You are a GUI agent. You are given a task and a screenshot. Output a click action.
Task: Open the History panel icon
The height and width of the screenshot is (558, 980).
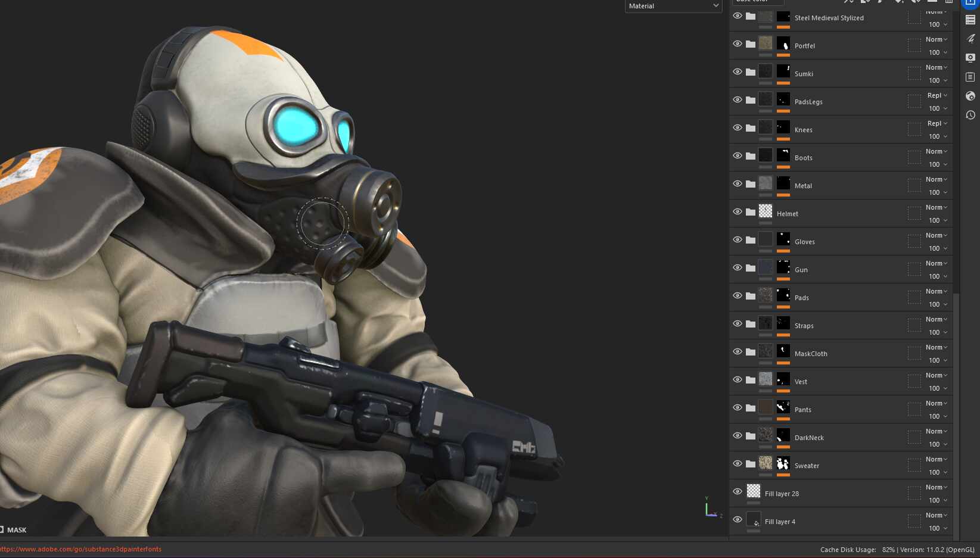coord(970,115)
